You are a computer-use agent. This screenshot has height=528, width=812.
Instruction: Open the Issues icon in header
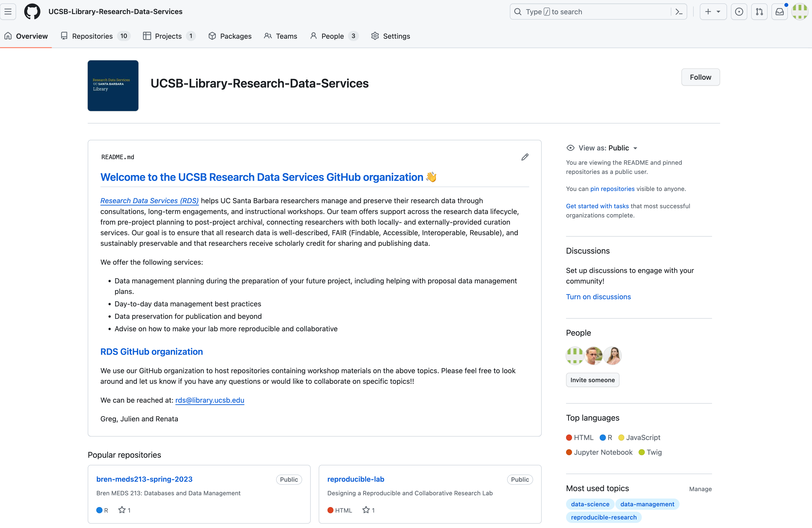[x=739, y=12]
